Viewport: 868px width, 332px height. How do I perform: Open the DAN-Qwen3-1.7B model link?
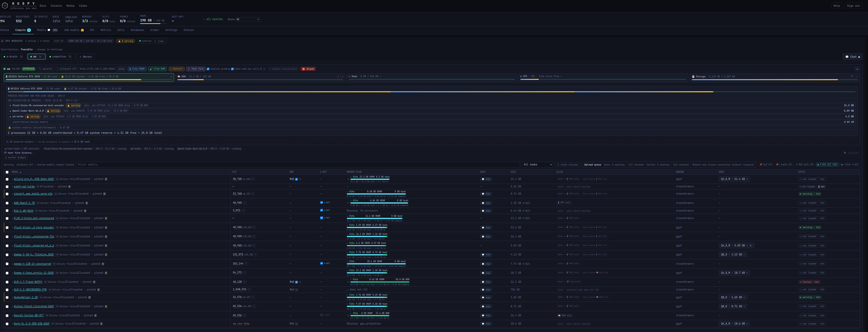tap(24, 203)
